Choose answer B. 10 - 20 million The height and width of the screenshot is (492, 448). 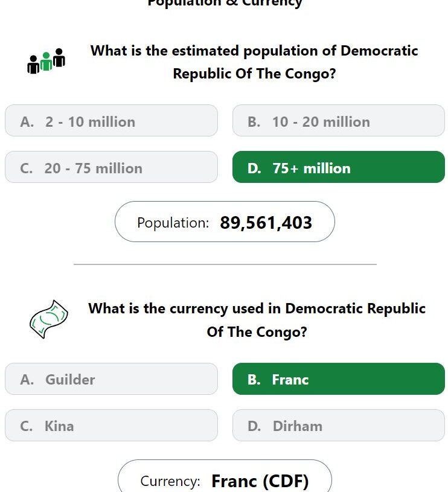point(339,121)
